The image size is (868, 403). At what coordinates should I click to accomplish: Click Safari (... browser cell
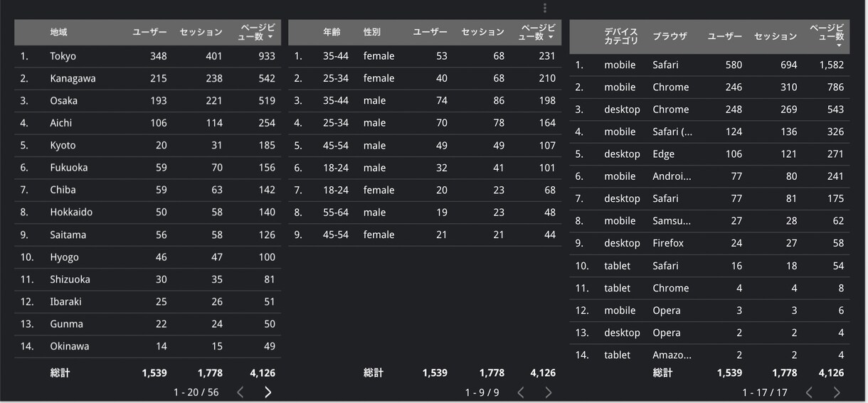[672, 131]
